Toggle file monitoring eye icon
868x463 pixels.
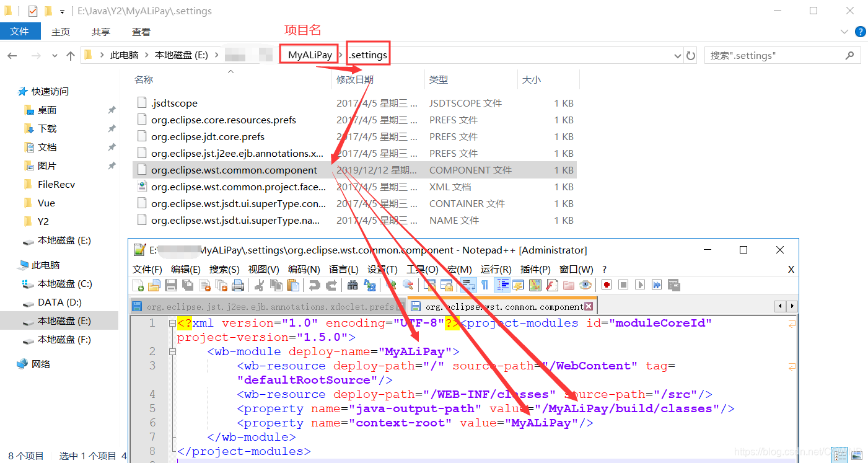(585, 285)
